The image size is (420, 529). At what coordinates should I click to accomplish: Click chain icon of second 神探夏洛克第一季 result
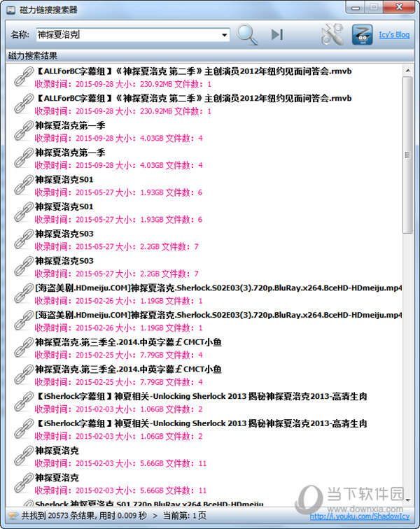click(24, 158)
